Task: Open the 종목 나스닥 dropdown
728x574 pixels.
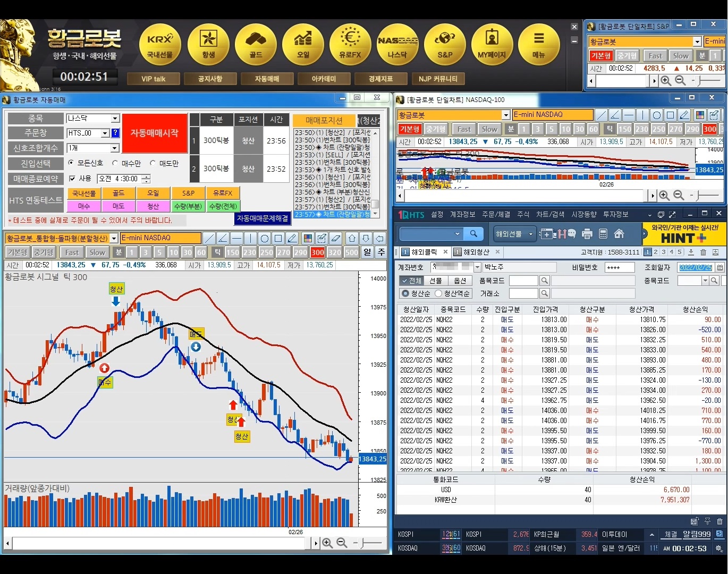Action: [x=115, y=119]
